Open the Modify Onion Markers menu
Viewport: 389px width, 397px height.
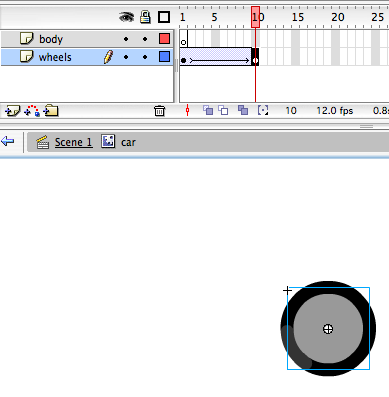click(263, 110)
